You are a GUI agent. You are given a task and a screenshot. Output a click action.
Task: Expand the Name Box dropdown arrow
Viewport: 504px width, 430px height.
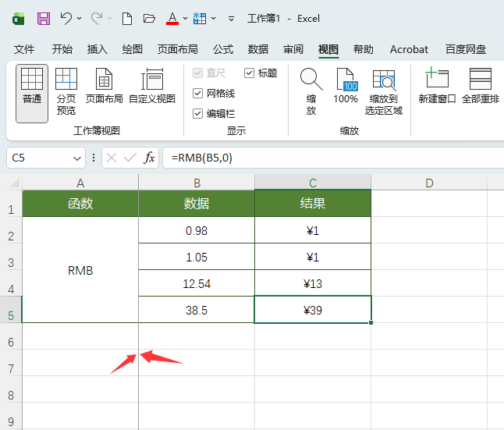tap(77, 158)
